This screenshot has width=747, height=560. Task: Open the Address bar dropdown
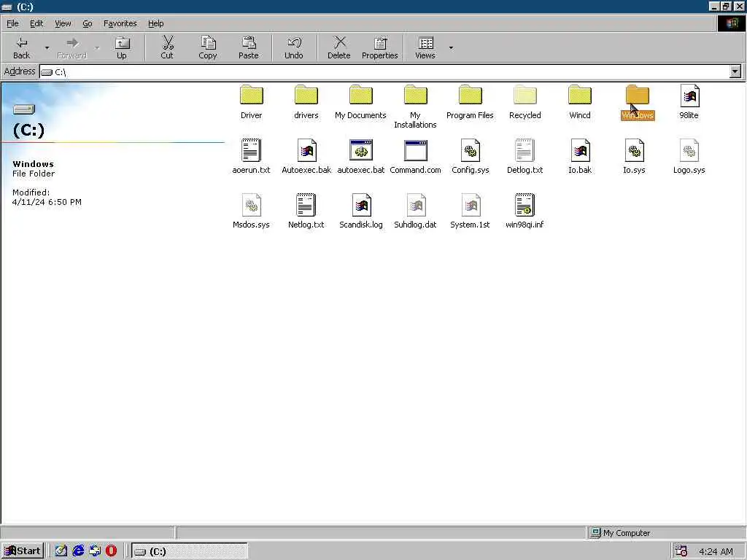tap(735, 71)
